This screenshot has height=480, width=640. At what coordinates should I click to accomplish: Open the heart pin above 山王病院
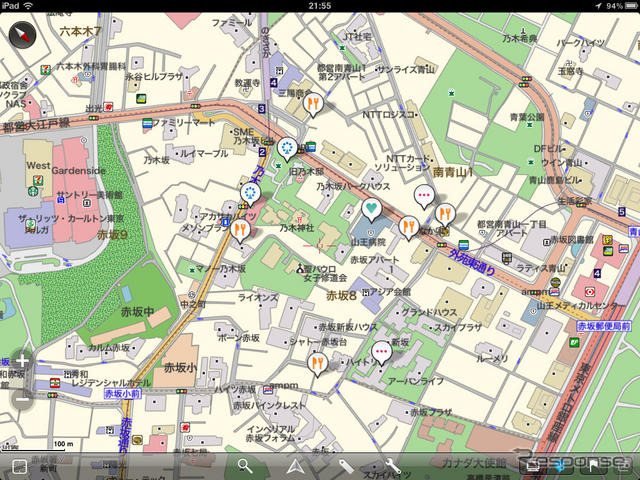[x=371, y=210]
